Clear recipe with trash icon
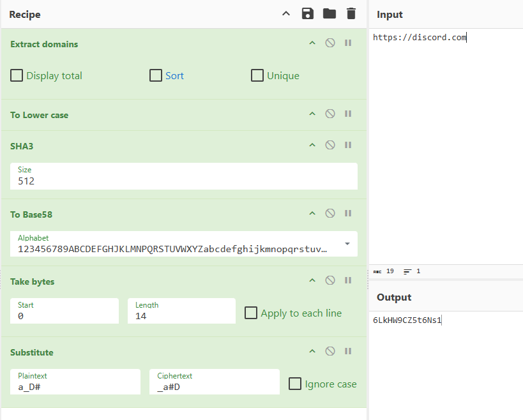The image size is (523, 420). coord(351,14)
